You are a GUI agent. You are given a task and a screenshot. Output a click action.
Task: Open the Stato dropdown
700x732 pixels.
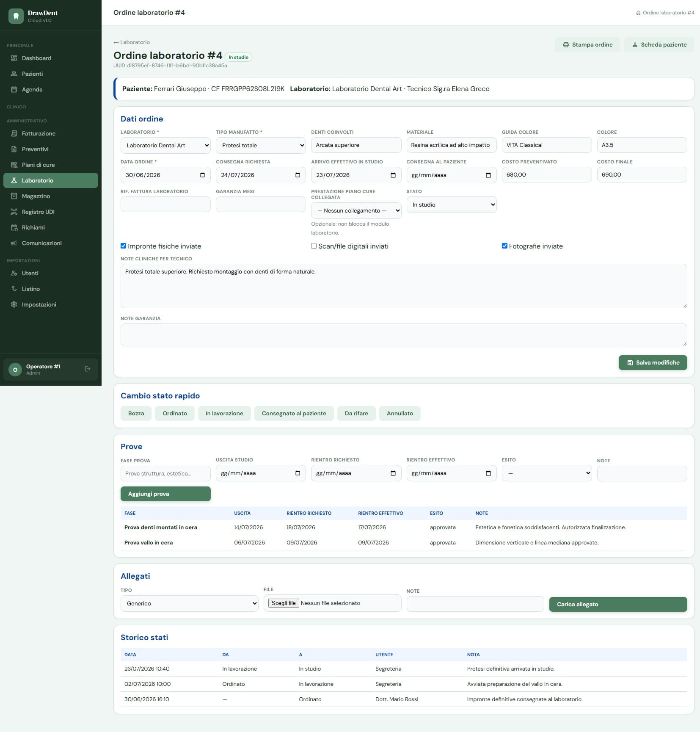click(452, 204)
